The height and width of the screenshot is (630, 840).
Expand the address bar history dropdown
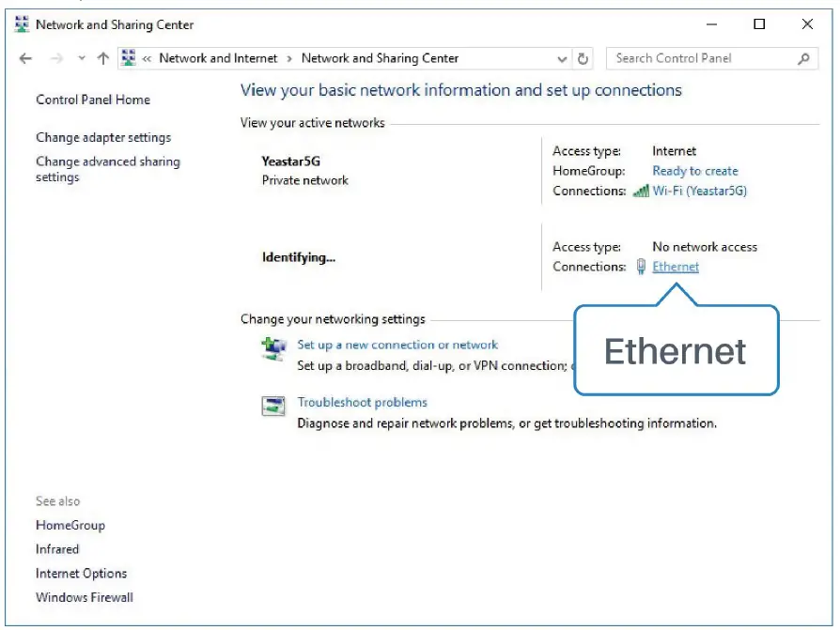[x=562, y=59]
